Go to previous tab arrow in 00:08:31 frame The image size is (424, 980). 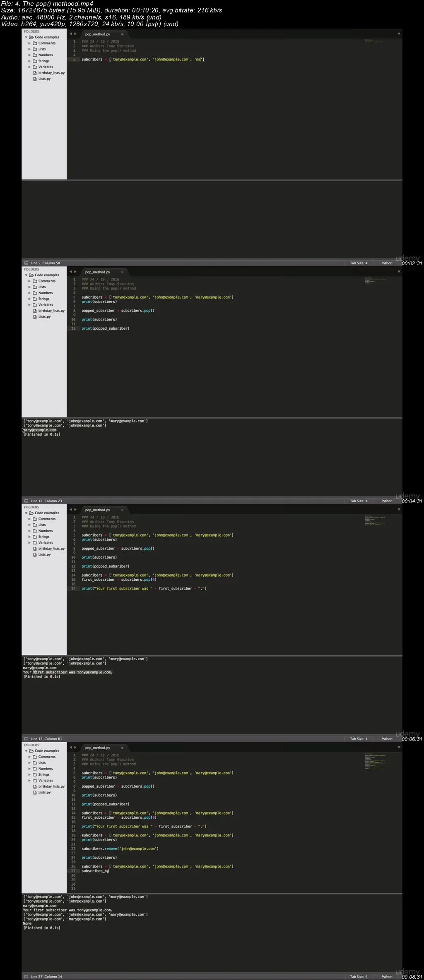point(71,748)
